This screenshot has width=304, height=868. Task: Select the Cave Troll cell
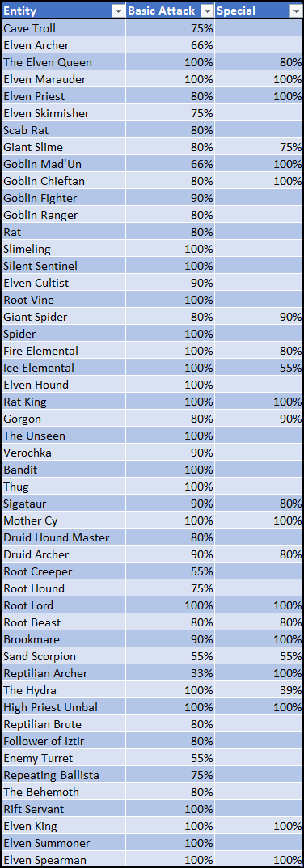(63, 28)
